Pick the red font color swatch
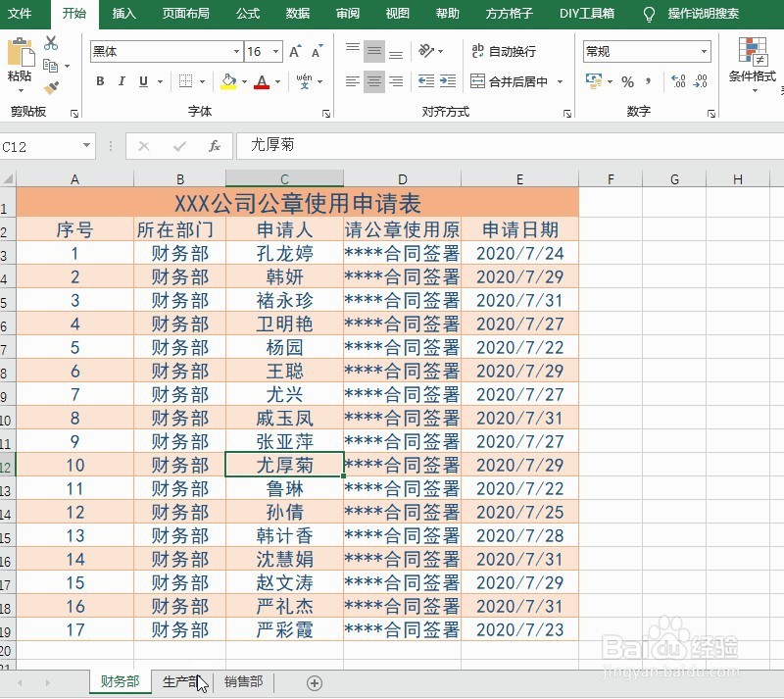Image resolution: width=784 pixels, height=699 pixels. (261, 84)
